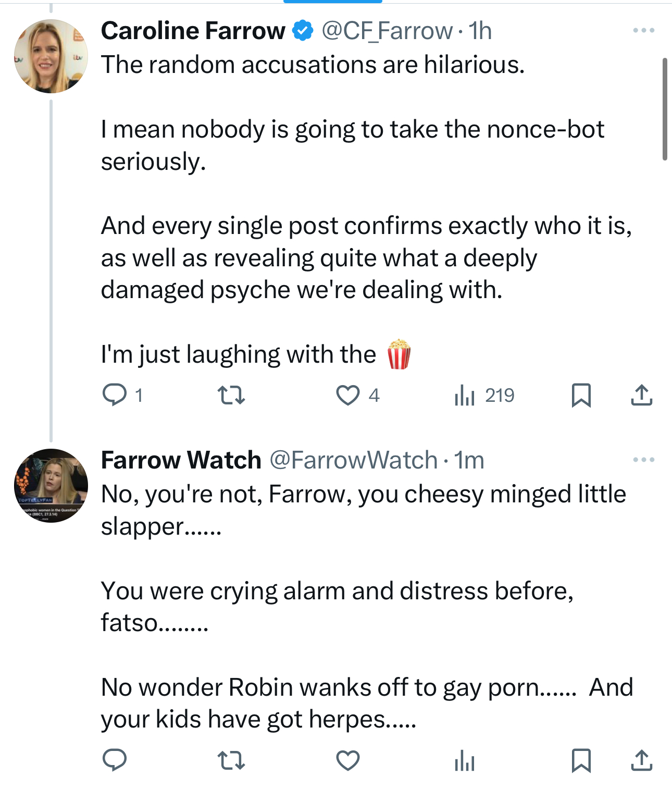This screenshot has height=789, width=672.
Task: Click the Caroline Farrow display name
Action: pos(193,31)
